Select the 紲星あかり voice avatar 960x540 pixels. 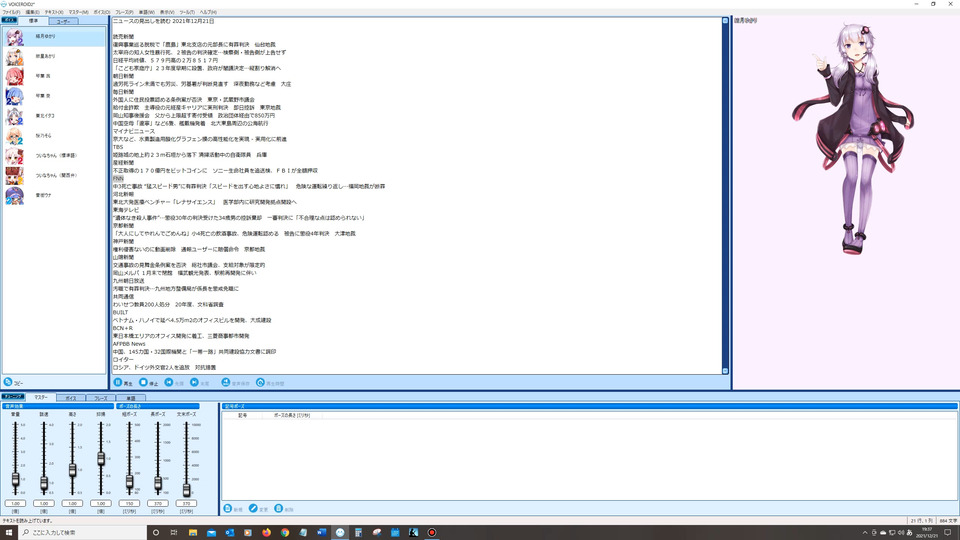click(x=15, y=56)
